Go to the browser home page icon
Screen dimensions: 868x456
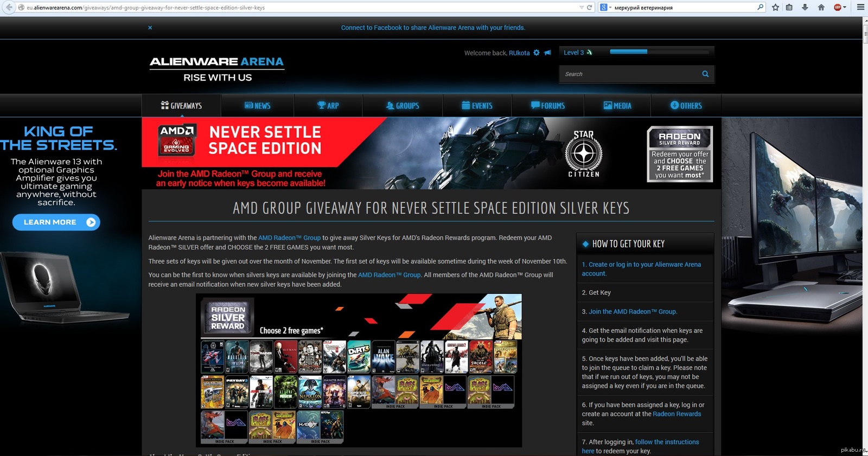click(x=821, y=8)
